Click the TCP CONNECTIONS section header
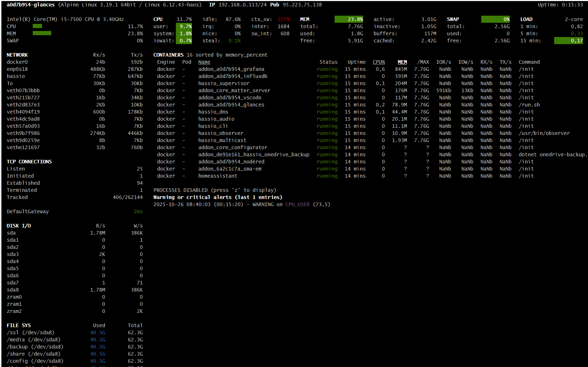Image resolution: width=588 pixels, height=367 pixels. tap(29, 162)
